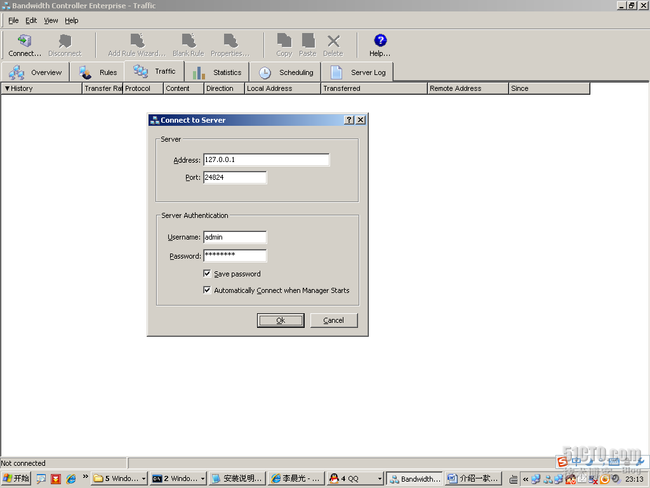Open the Edit menu
650x488 pixels.
pyautogui.click(x=31, y=20)
